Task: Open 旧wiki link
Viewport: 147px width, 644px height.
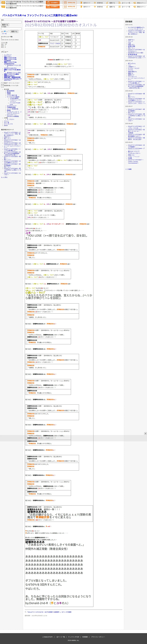Action: [6, 125]
